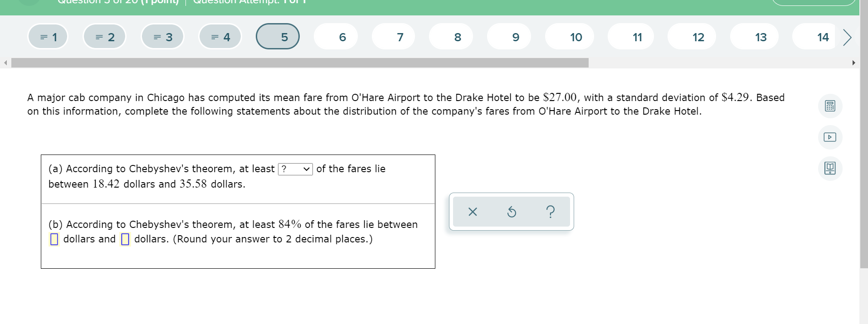Reset the question using the undo icon
Screen dimensions: 868x324
(x=511, y=212)
